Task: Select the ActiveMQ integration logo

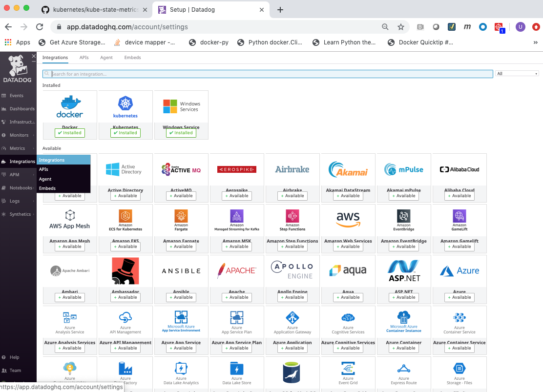Action: (x=181, y=169)
